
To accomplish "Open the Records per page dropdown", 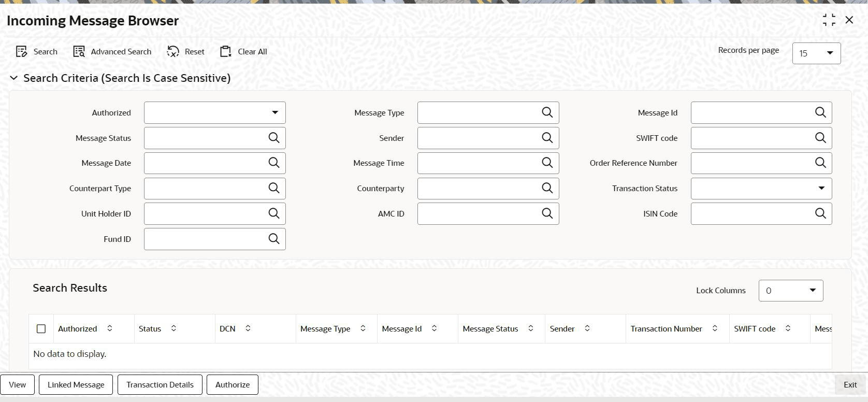I will click(x=816, y=53).
